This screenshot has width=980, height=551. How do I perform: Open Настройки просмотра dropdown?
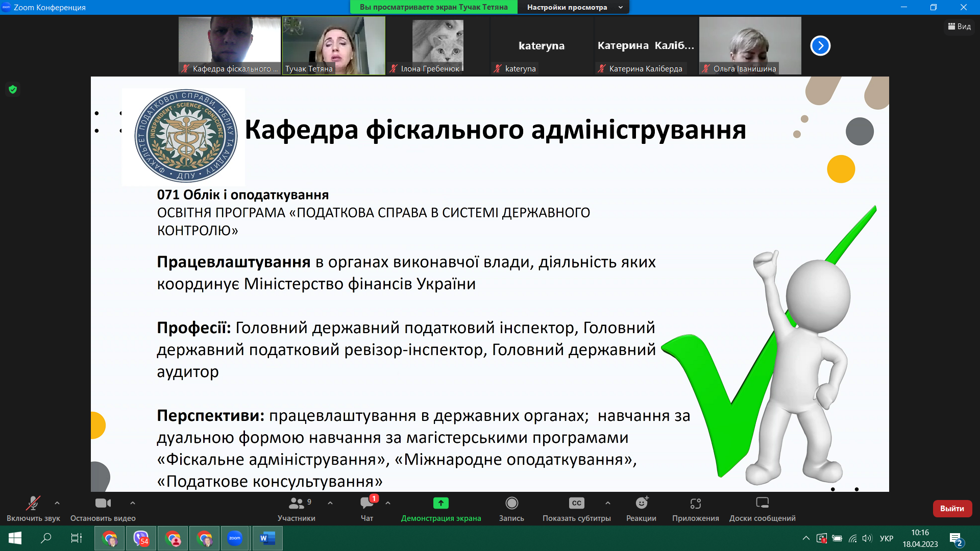(x=574, y=7)
